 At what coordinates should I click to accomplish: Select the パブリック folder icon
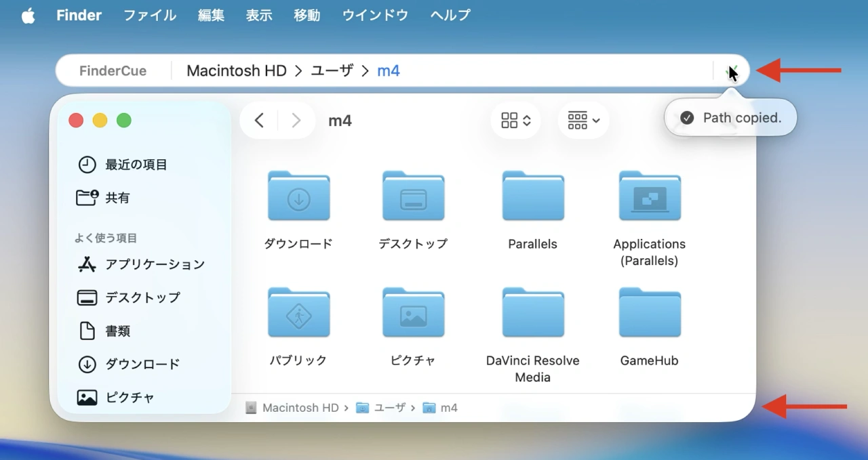[x=299, y=312]
